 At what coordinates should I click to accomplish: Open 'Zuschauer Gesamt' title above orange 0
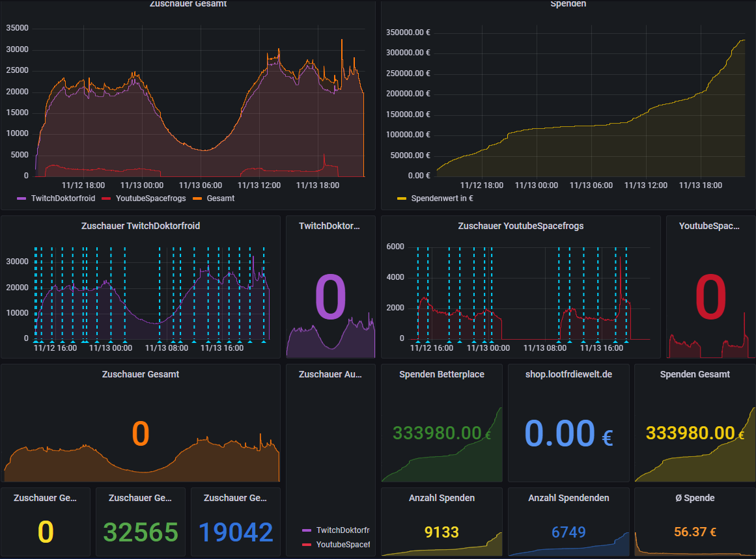click(x=140, y=374)
